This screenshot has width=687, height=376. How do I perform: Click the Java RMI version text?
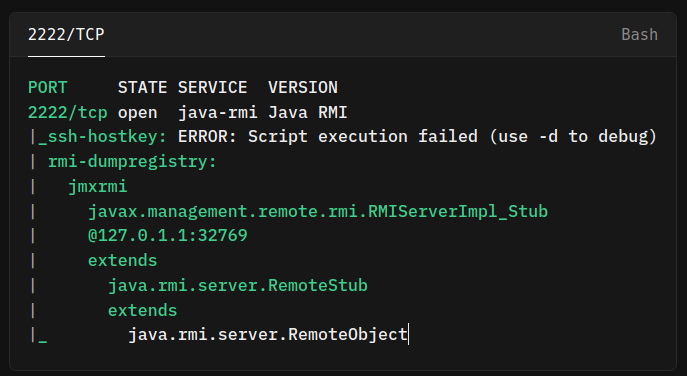click(308, 112)
